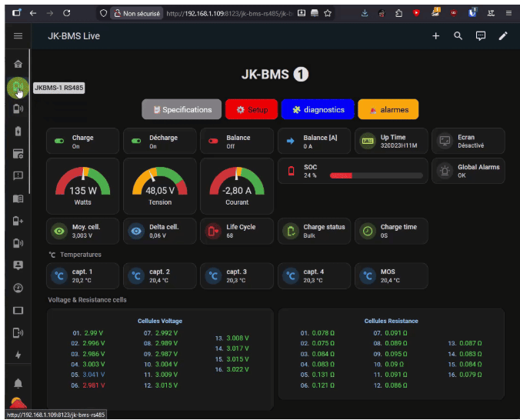
Task: Click the add-card plus icon in header
Action: coord(435,36)
